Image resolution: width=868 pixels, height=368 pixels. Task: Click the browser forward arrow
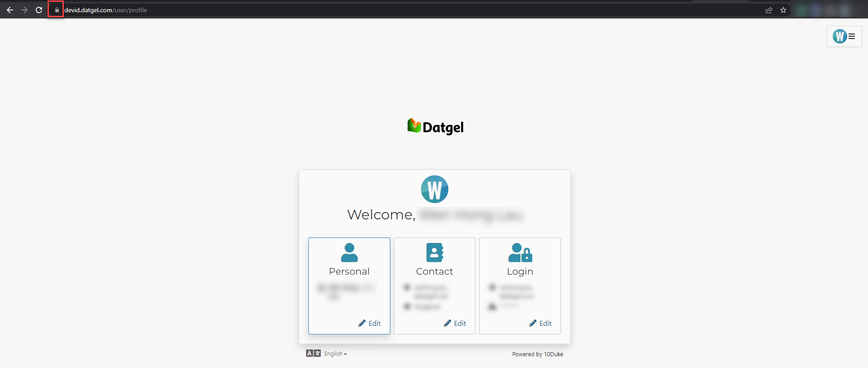pyautogui.click(x=24, y=10)
